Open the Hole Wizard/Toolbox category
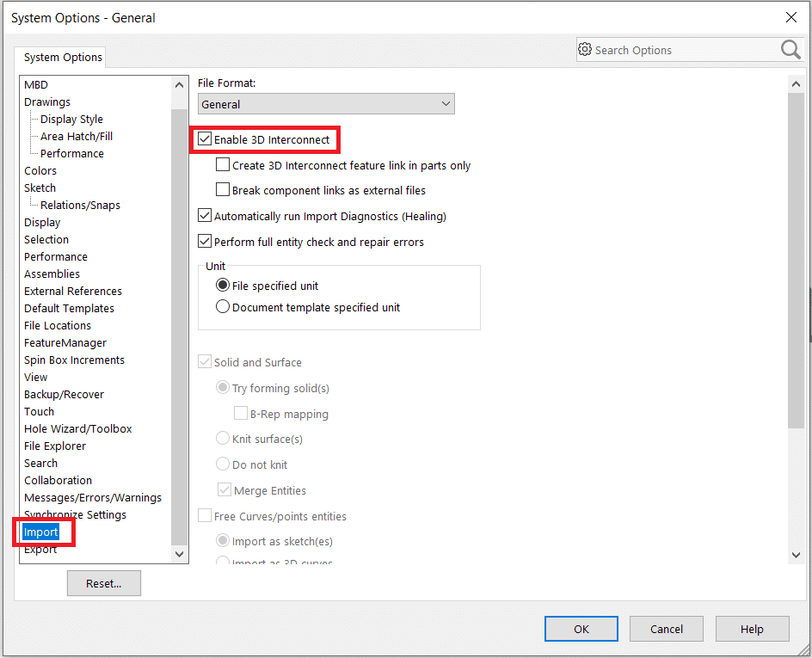The width and height of the screenshot is (812, 658). pyautogui.click(x=78, y=428)
